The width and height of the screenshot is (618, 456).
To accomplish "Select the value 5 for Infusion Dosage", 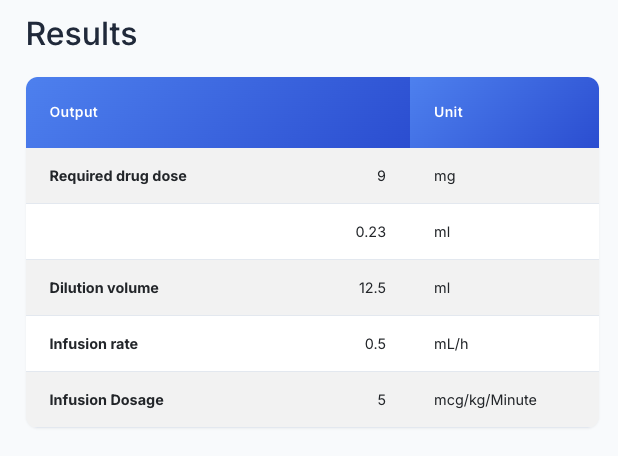I will [x=382, y=400].
